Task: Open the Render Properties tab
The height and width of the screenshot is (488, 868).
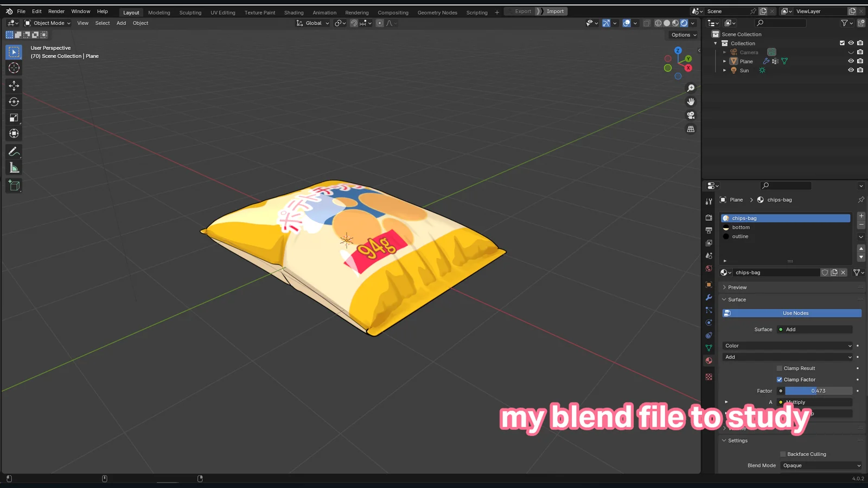Action: click(x=709, y=217)
